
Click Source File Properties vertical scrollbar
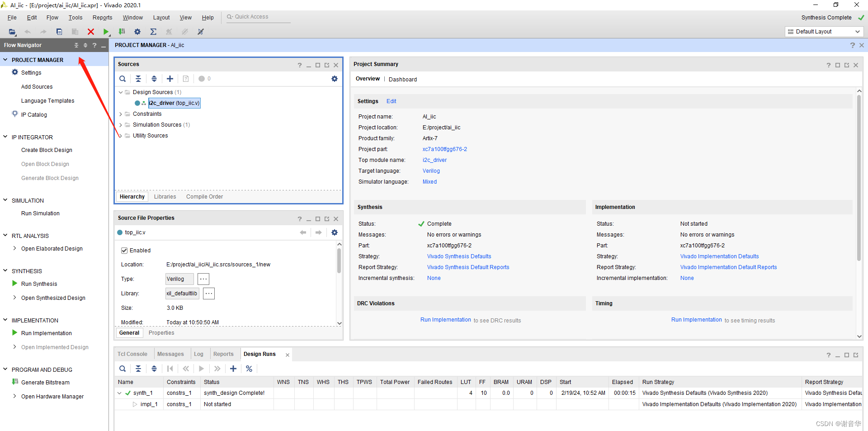tap(339, 260)
